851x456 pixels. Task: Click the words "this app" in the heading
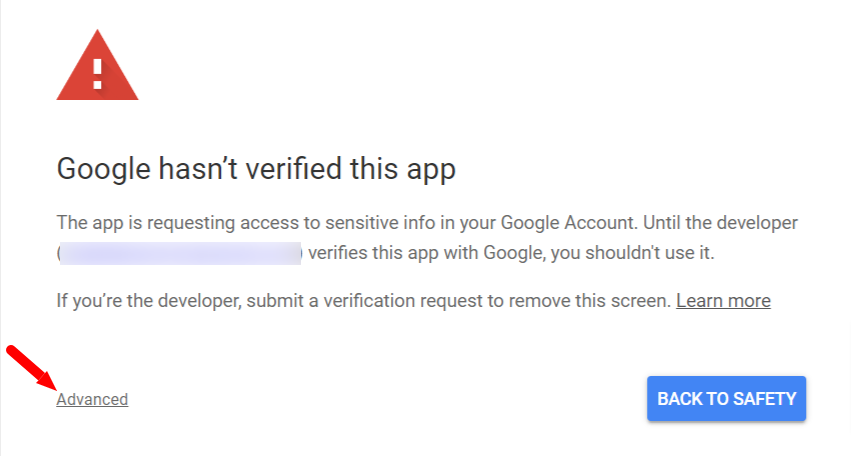pos(403,169)
